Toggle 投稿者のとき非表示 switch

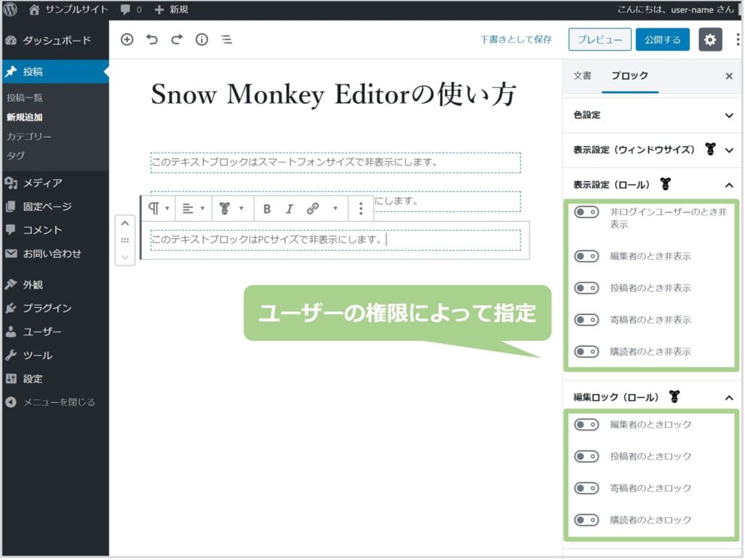tap(587, 288)
